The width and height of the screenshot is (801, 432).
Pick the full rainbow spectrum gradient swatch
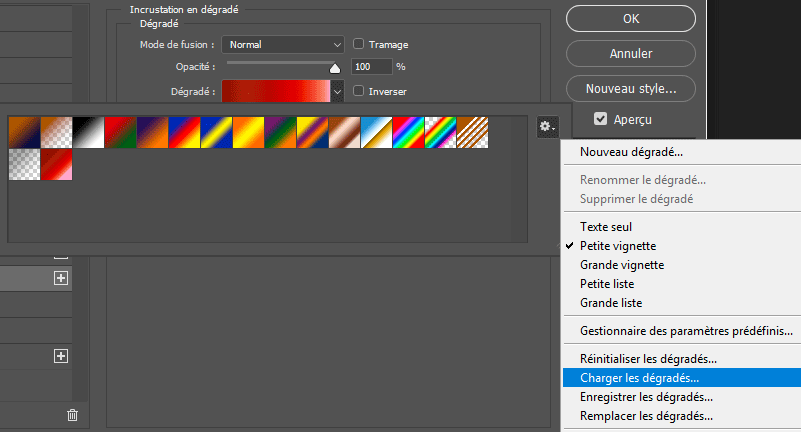(x=408, y=132)
